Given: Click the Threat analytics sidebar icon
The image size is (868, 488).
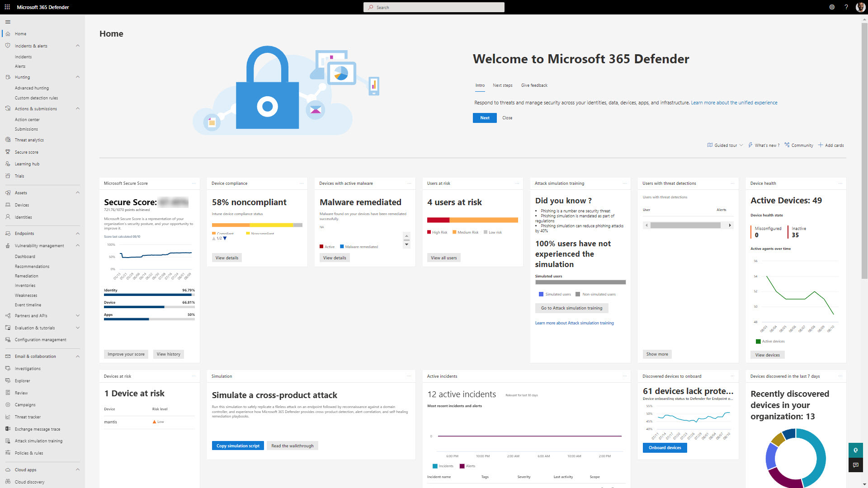Looking at the screenshot, I should coord(8,140).
